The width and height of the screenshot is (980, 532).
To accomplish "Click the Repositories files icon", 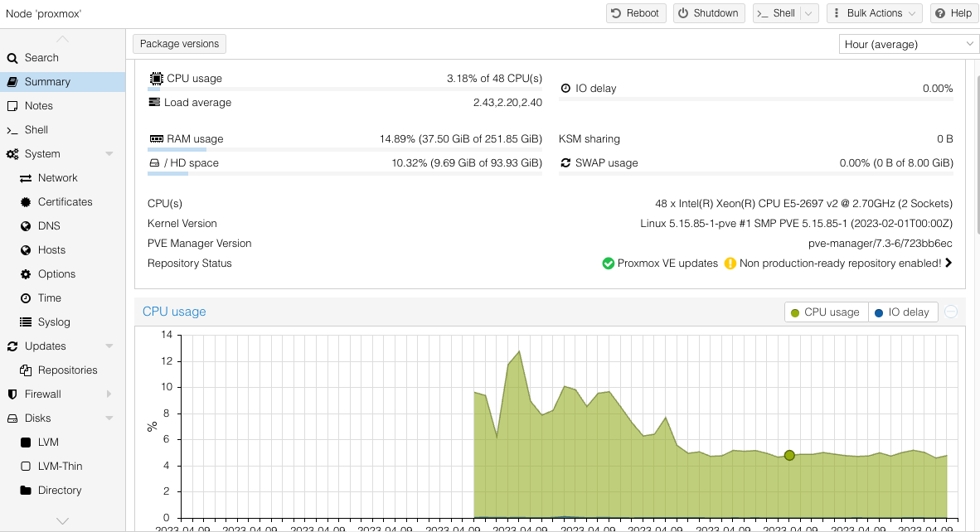I will coord(26,370).
